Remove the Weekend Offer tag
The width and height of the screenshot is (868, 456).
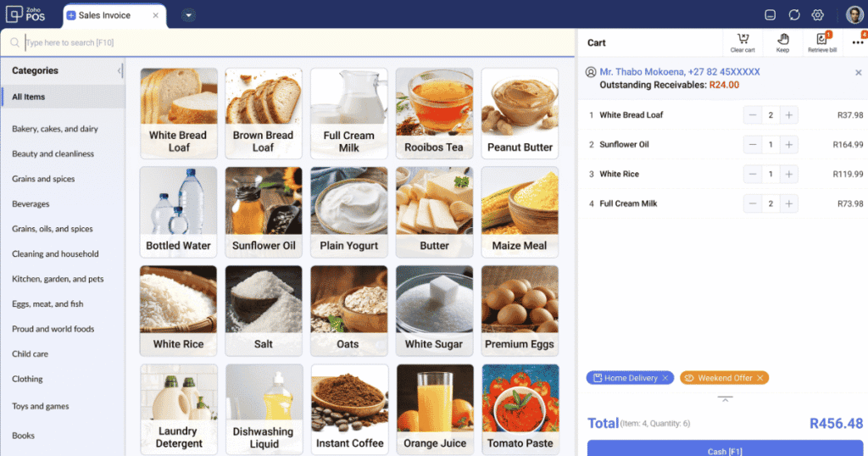[760, 378]
